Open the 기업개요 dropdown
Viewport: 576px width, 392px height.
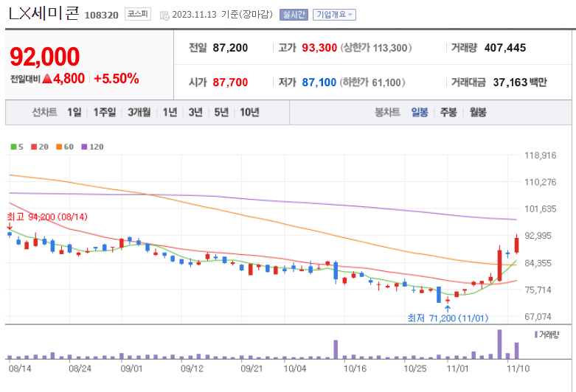click(334, 15)
